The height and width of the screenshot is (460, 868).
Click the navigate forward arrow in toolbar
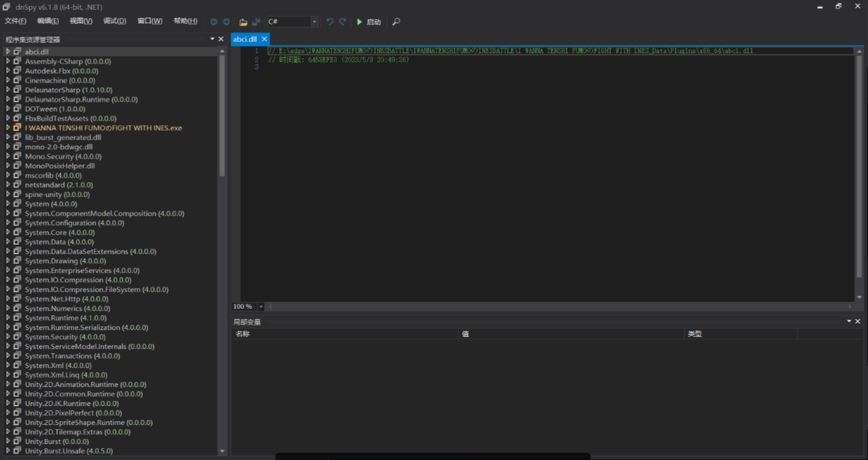[226, 22]
